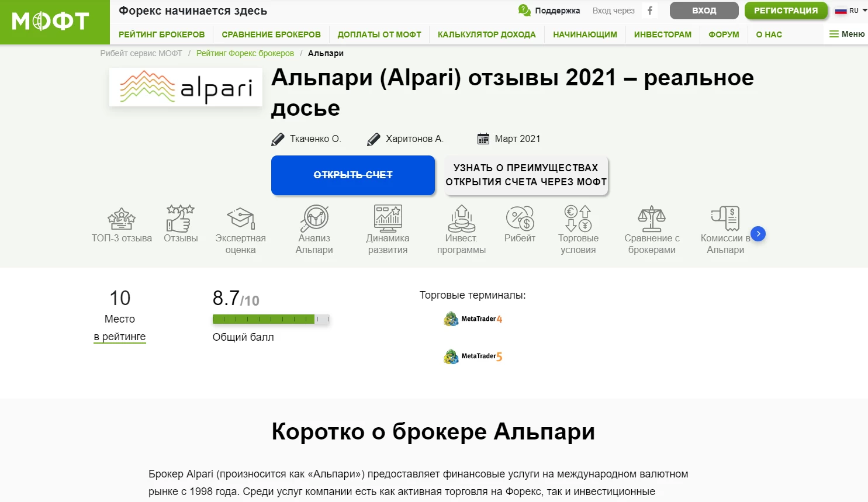Viewport: 868px width, 502px height.
Task: Open Сравнение с брокерами scales icon
Action: pos(652,219)
